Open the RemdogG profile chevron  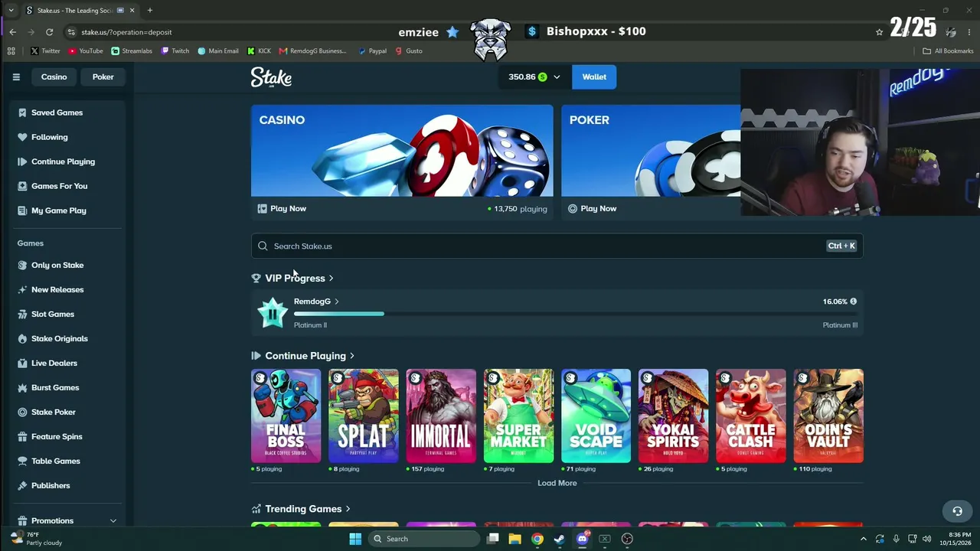(336, 302)
